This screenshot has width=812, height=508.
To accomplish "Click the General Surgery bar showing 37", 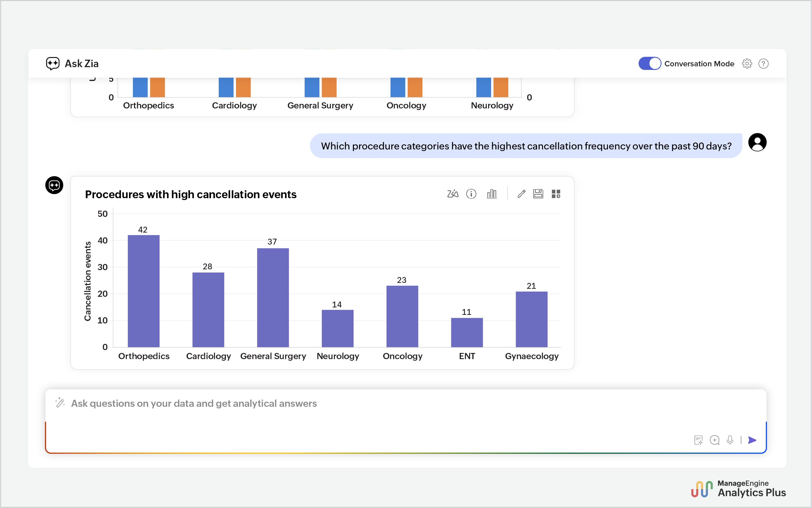I will (x=273, y=298).
